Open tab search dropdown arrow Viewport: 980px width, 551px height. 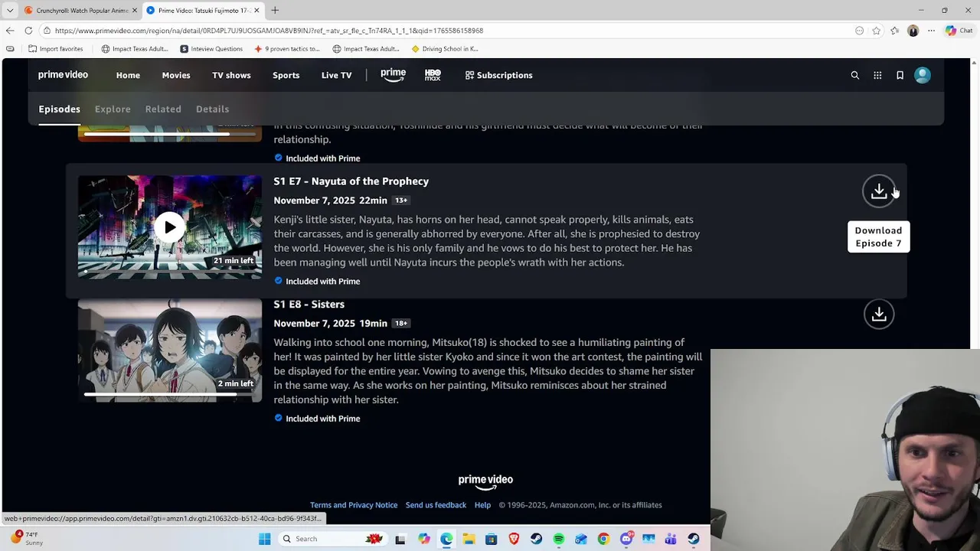(10, 10)
